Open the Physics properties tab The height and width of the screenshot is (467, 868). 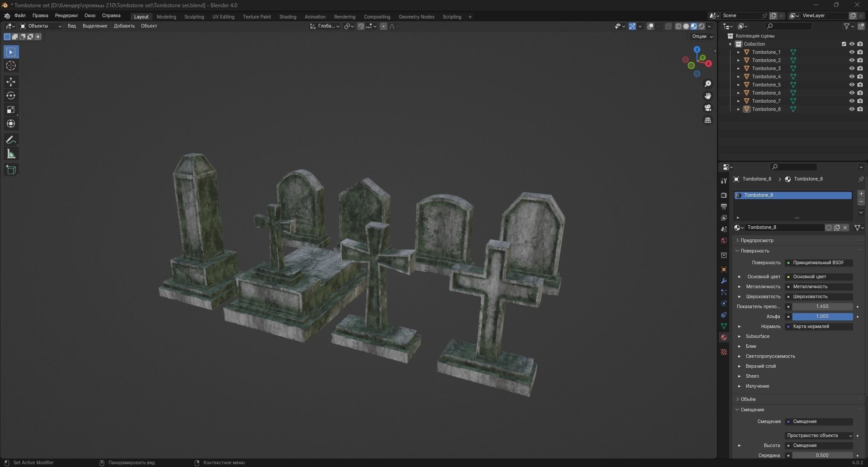(724, 304)
